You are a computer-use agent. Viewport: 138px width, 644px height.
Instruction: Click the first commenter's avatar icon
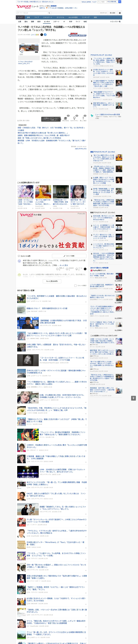[19, 261]
